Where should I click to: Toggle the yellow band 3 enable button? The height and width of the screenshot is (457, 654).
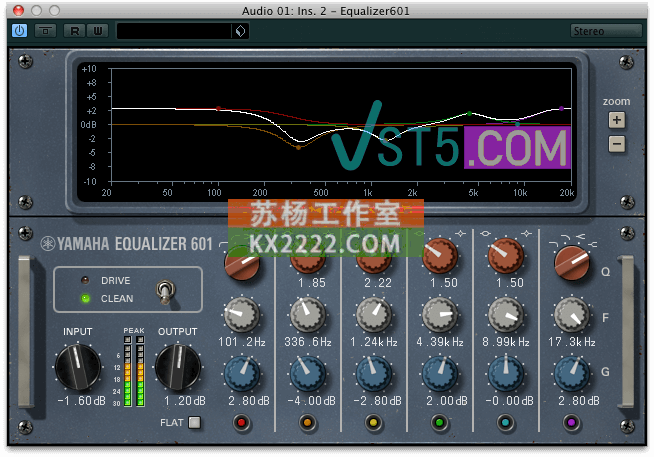(x=373, y=422)
